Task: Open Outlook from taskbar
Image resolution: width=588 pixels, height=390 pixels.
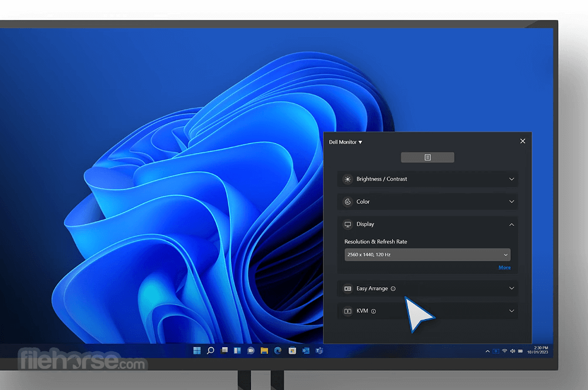Action: coord(305,351)
